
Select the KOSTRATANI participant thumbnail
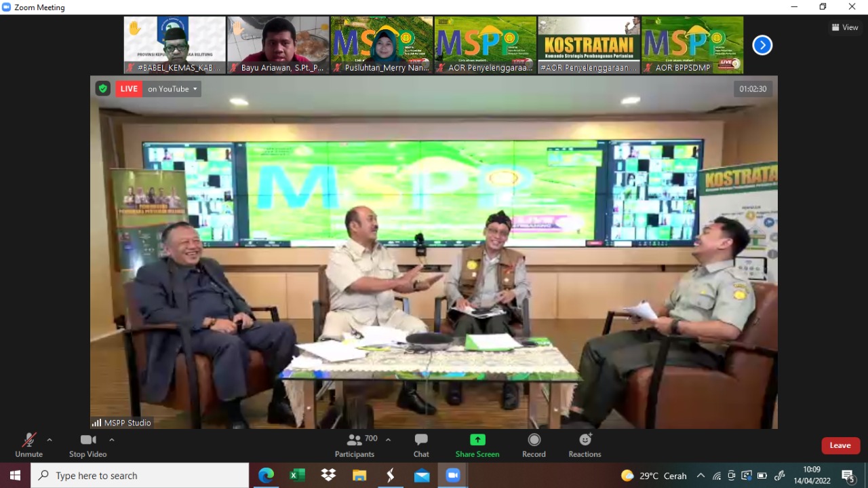[589, 45]
